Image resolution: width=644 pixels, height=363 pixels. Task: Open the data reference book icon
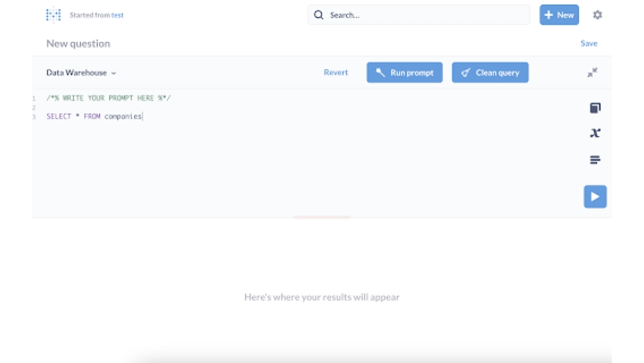click(x=595, y=108)
